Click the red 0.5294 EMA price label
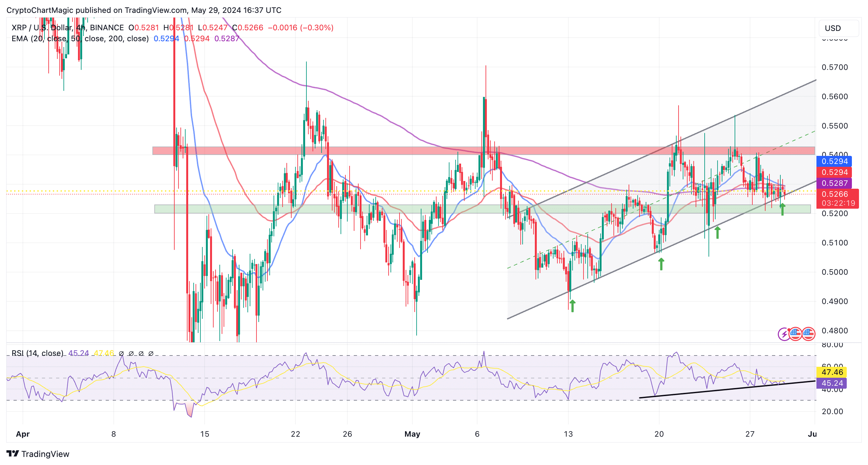 834,172
